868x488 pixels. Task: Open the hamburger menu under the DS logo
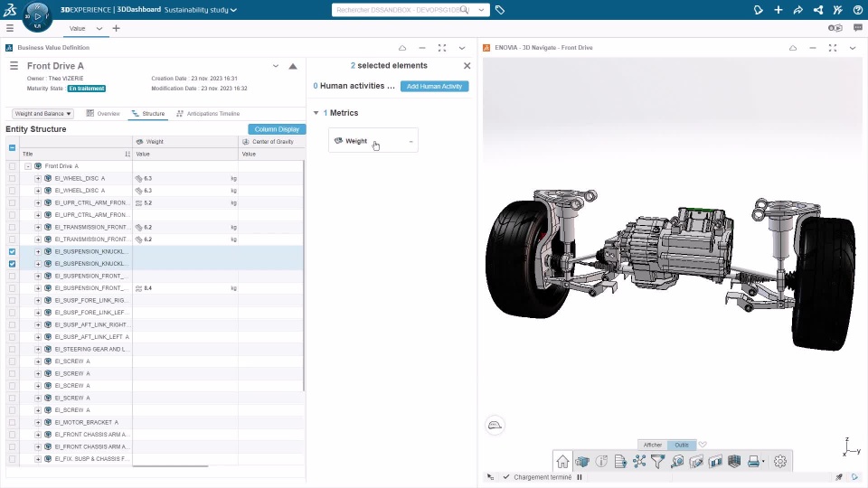point(10,28)
